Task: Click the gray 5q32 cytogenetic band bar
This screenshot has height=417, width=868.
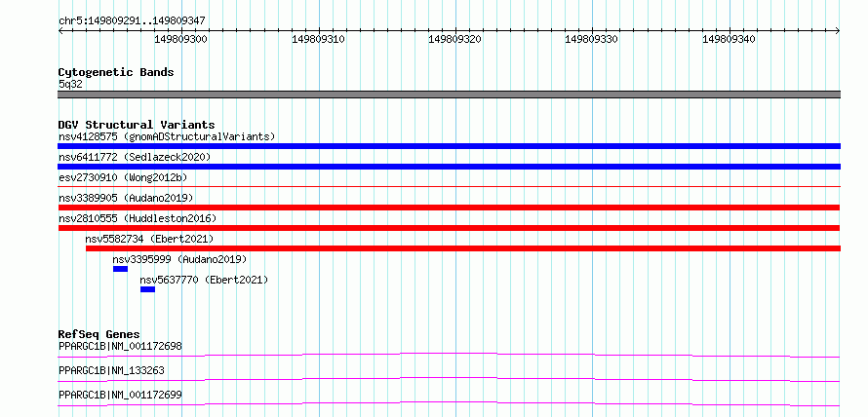Action: [x=449, y=95]
